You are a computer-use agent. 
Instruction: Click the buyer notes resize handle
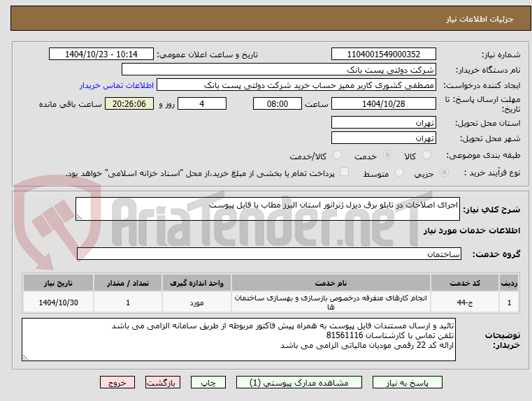click(25, 357)
